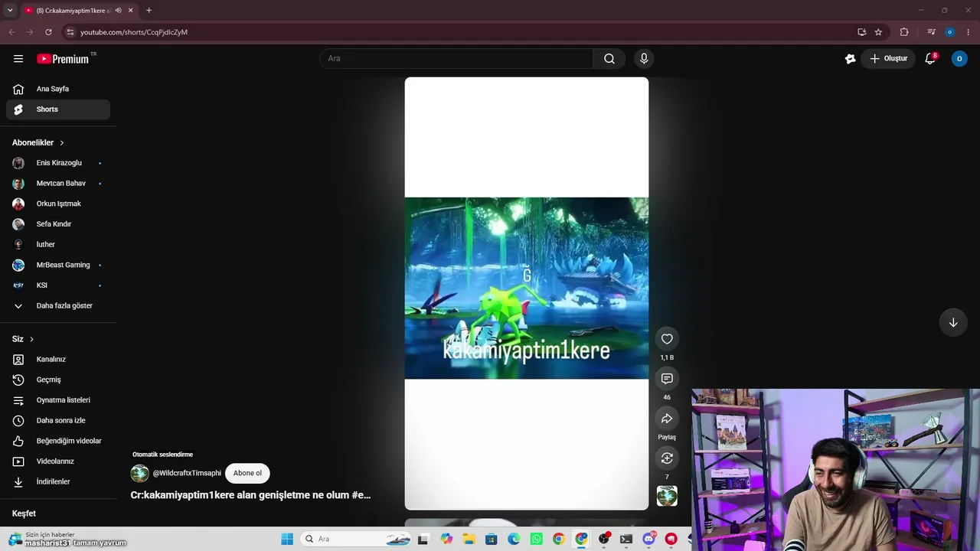Open the @WildcraftxTimsaphi channel avatar
The image size is (980, 551).
click(139, 473)
